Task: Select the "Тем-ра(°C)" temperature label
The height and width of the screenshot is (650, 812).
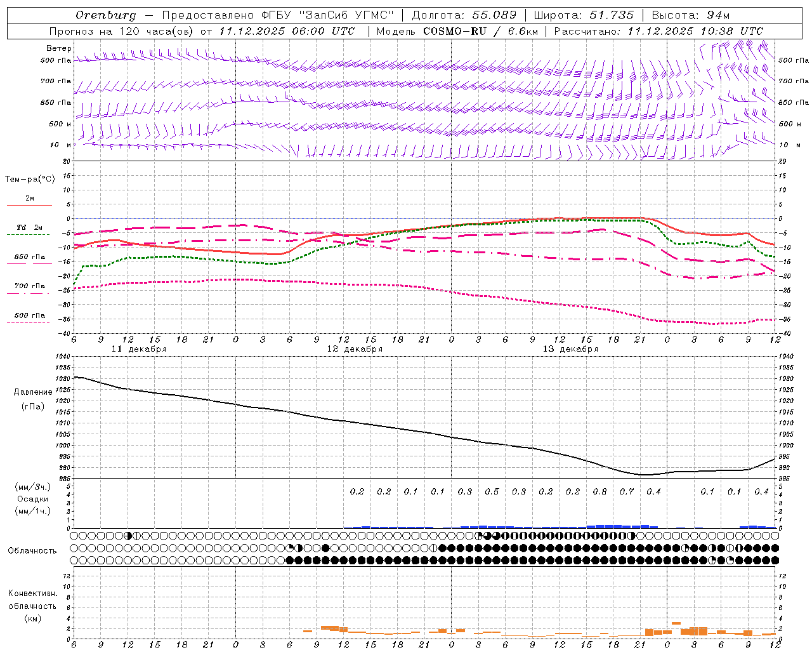Action: click(x=30, y=180)
